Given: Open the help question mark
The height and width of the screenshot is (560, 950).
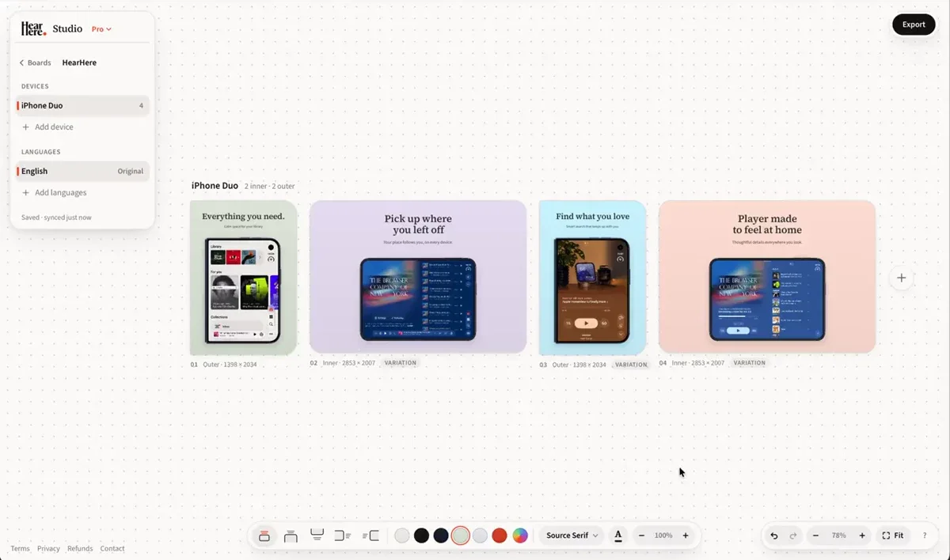Looking at the screenshot, I should coord(925,535).
